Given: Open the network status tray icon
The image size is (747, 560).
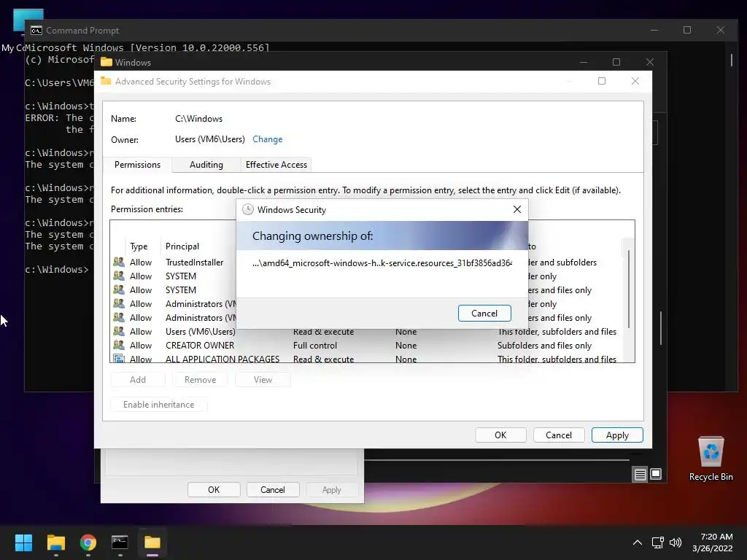Looking at the screenshot, I should pos(658,542).
